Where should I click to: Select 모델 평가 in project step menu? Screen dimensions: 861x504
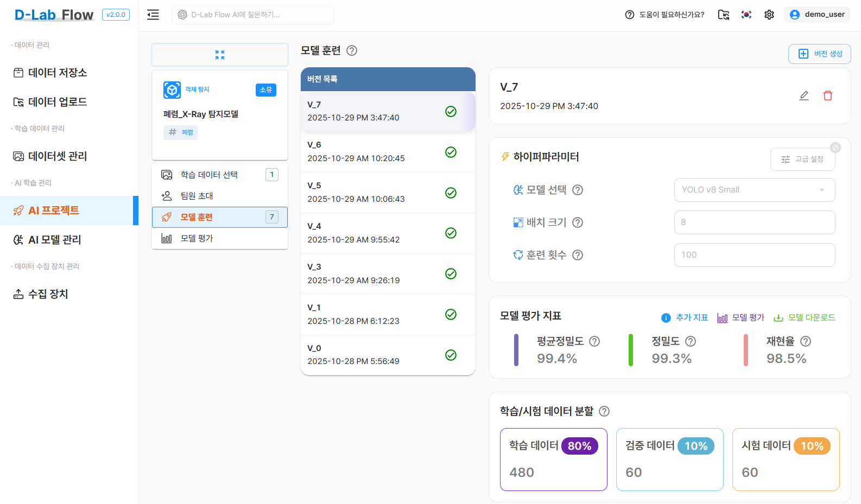(x=197, y=238)
